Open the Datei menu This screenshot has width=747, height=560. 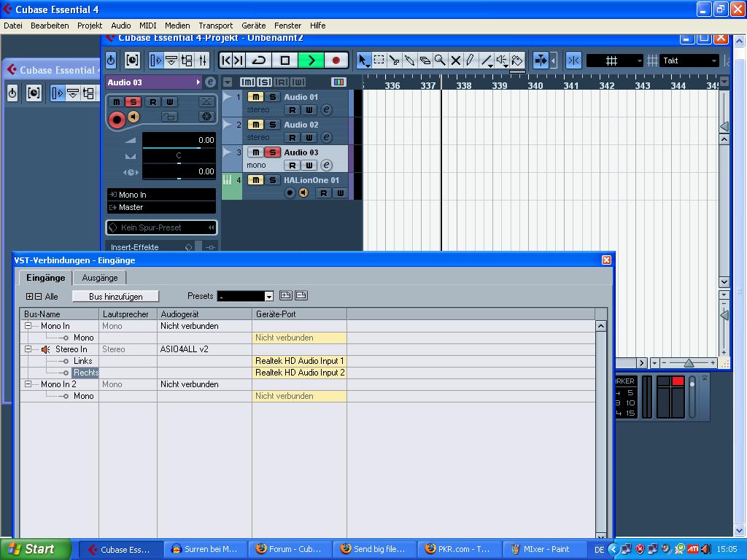(x=13, y=26)
